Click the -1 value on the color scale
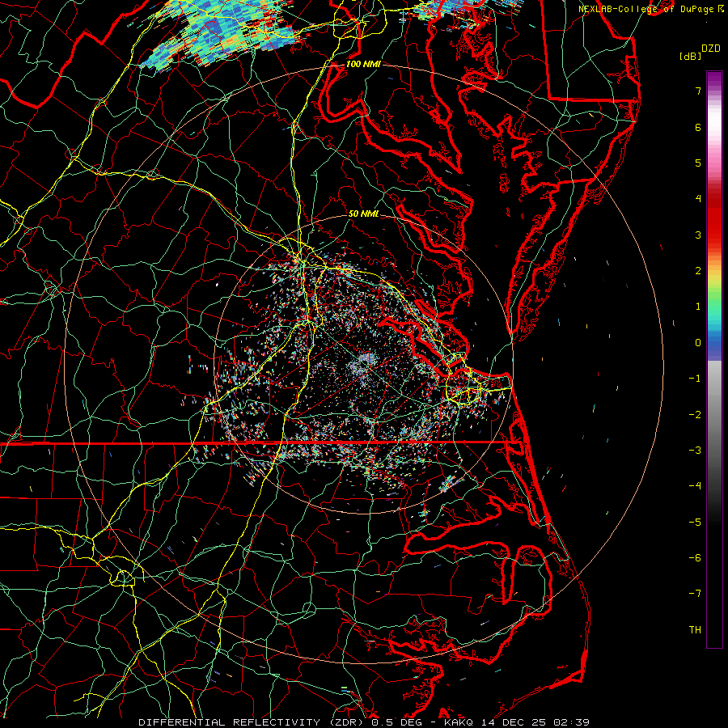The width and height of the screenshot is (728, 728). pyautogui.click(x=695, y=379)
